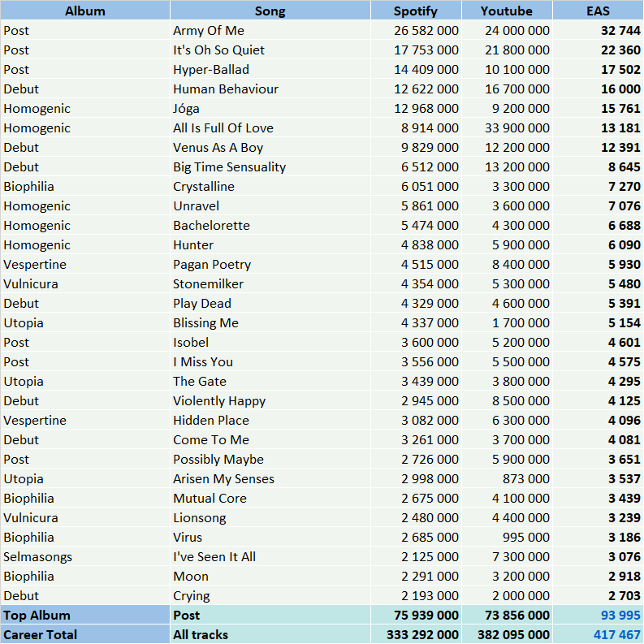Select the Unravel song cell
The image size is (644, 644).
click(x=270, y=205)
